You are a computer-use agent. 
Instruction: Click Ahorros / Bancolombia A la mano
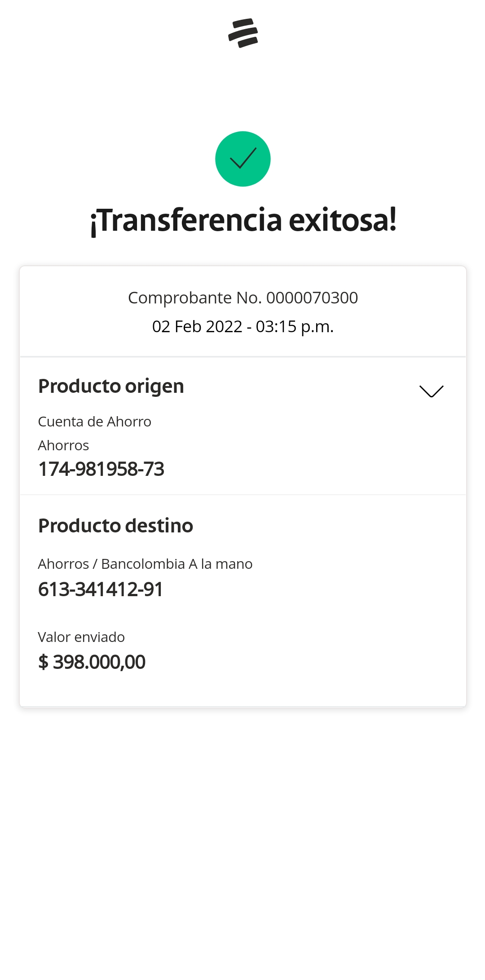pyautogui.click(x=145, y=564)
